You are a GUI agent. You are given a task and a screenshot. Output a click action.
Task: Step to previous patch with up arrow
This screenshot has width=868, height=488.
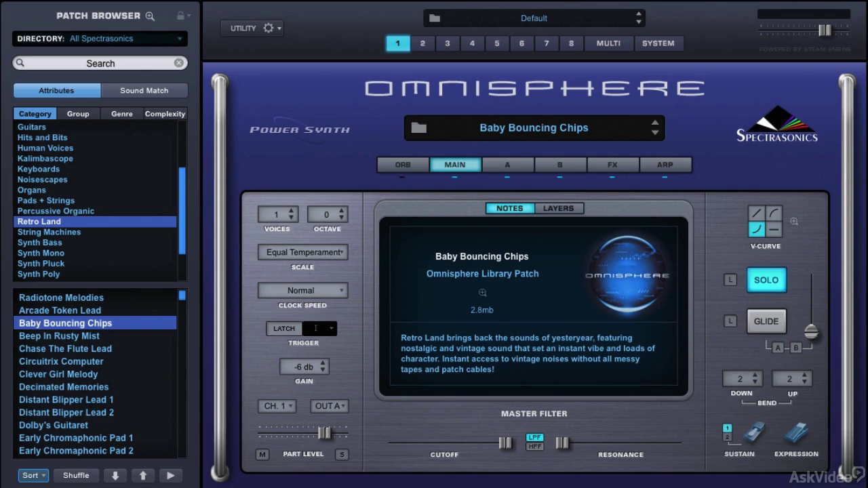pyautogui.click(x=143, y=476)
